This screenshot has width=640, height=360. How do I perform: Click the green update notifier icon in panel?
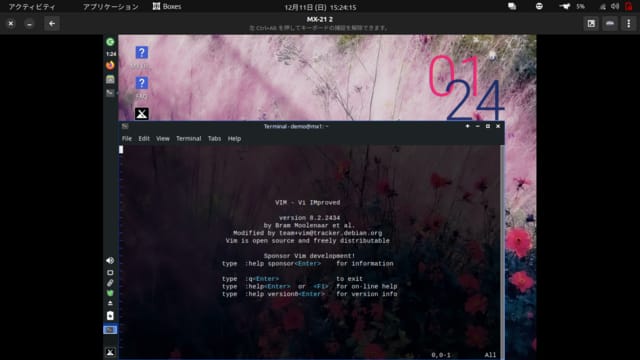110,42
